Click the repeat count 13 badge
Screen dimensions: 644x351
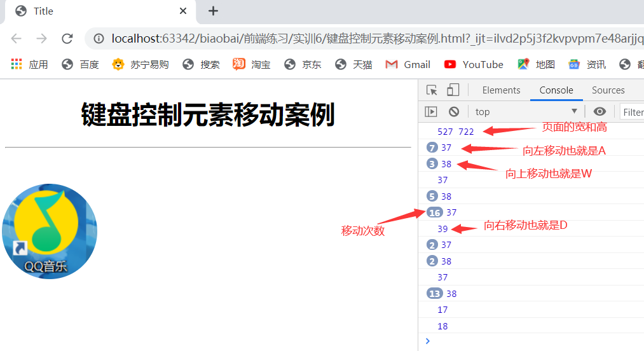(x=435, y=294)
